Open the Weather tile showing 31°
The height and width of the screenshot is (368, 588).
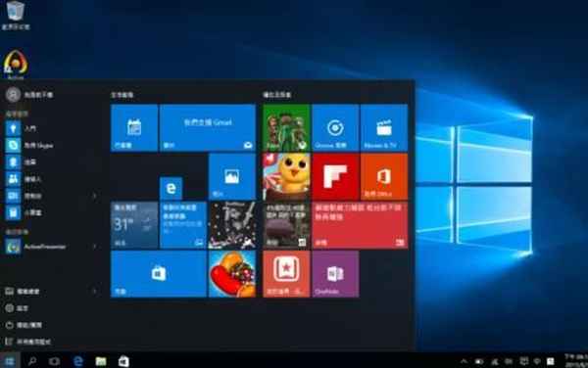pyautogui.click(x=134, y=225)
